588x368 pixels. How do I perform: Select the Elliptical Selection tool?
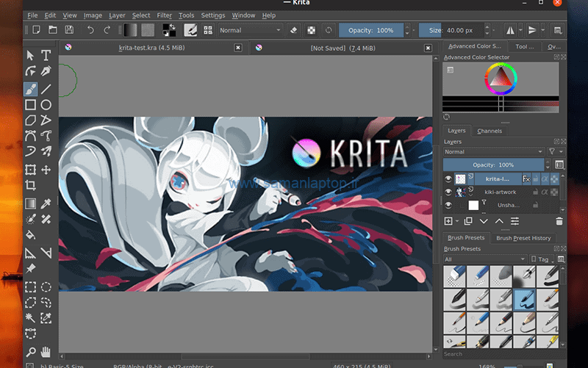[x=46, y=287]
